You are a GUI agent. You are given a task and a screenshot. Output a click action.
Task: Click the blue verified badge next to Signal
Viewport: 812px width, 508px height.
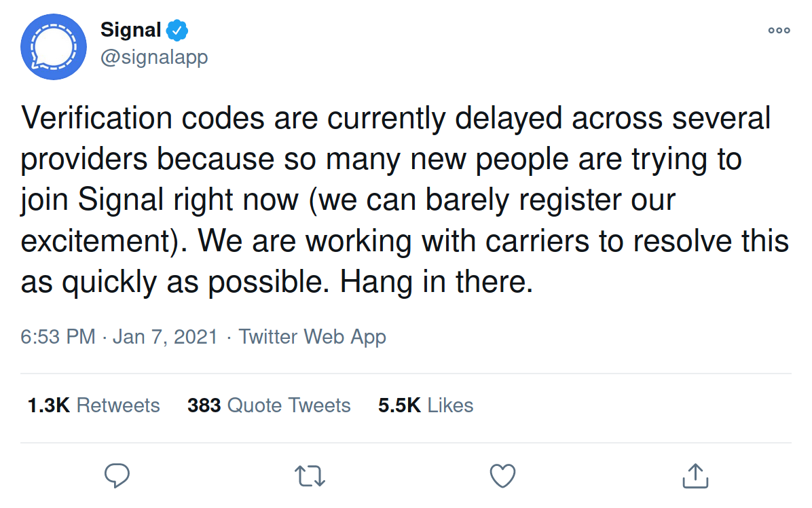click(178, 30)
